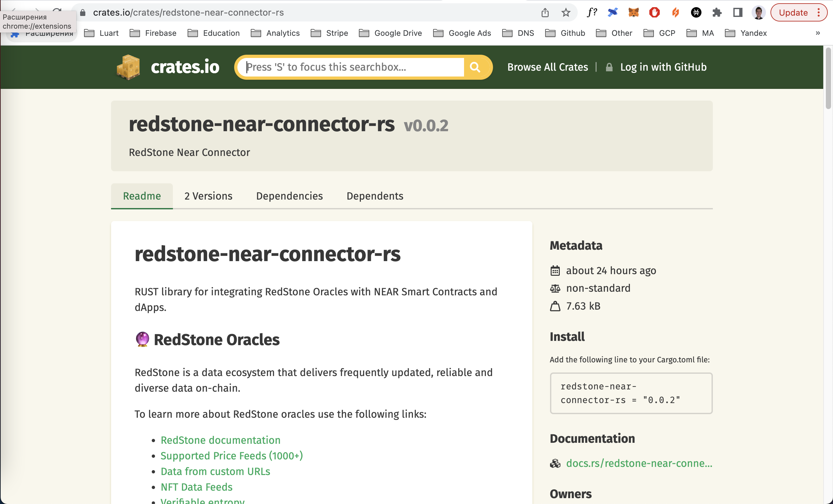Screen dimensions: 833x504
Task: Click the red ad-blocker hand extension
Action: [654, 12]
